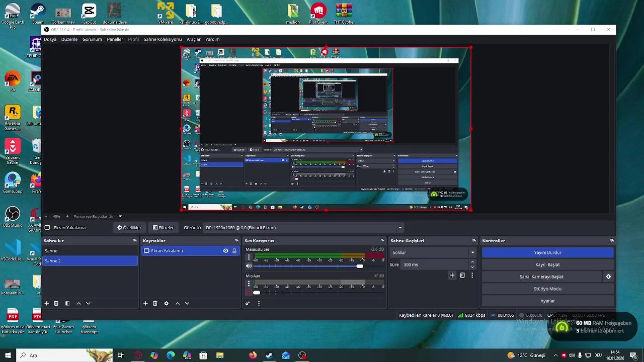Image resolution: width=644 pixels, height=362 pixels.
Task: Open the preview scaling dropdown Pencereye Boyutlandır
Action: [x=98, y=216]
